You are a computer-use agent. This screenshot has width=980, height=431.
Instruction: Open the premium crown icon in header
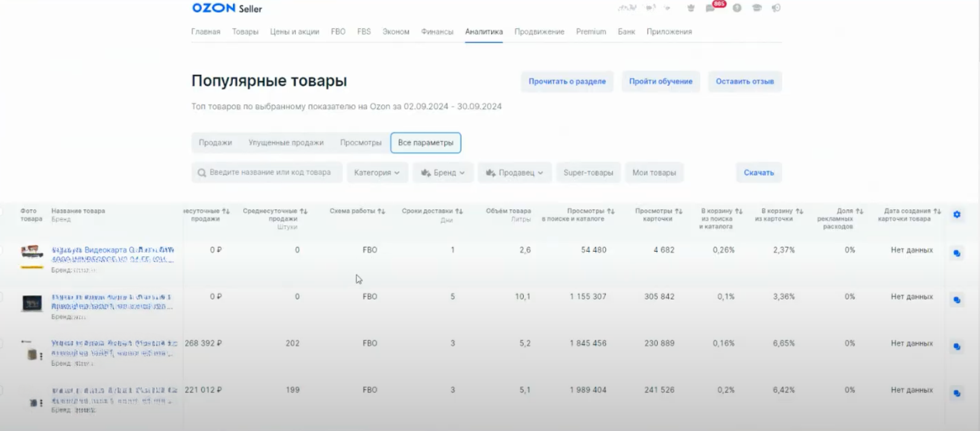coord(691,8)
